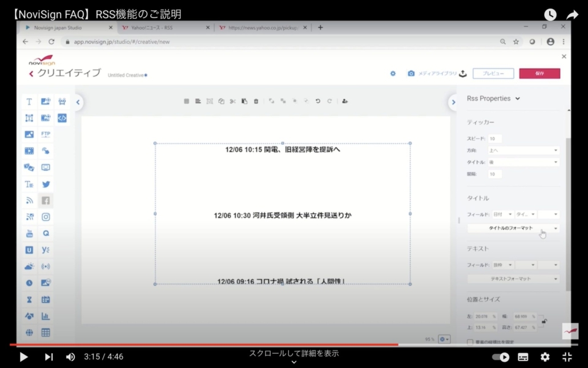588x368 pixels.
Task: Pick the weather widget icon
Action: (x=29, y=266)
